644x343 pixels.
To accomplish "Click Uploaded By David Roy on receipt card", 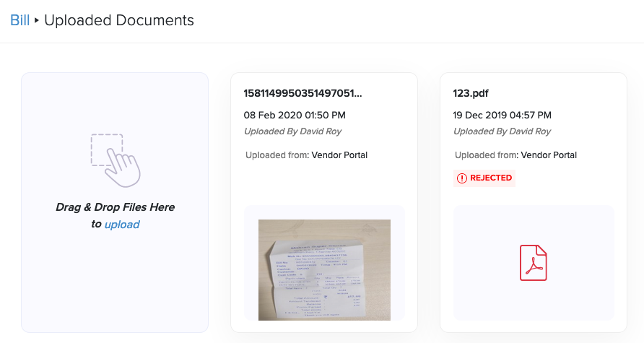I will [x=292, y=131].
